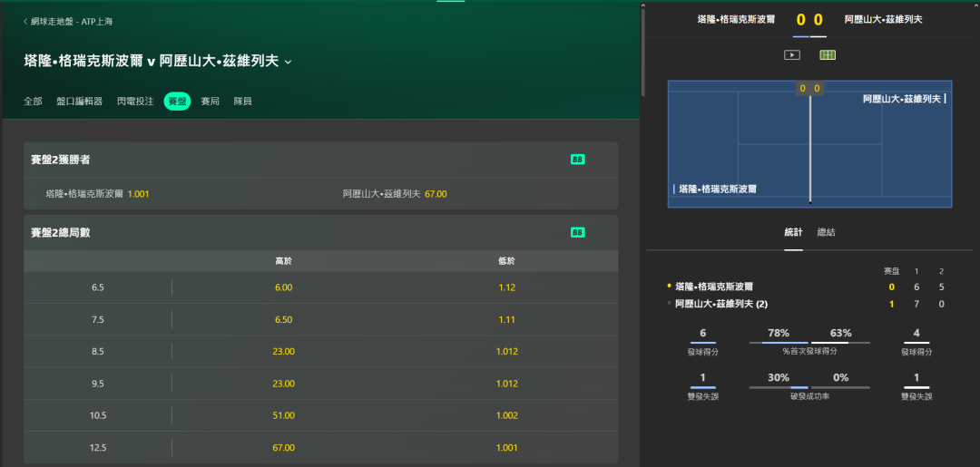
Task: Select under 8.5 odds 1.012
Action: tap(506, 352)
